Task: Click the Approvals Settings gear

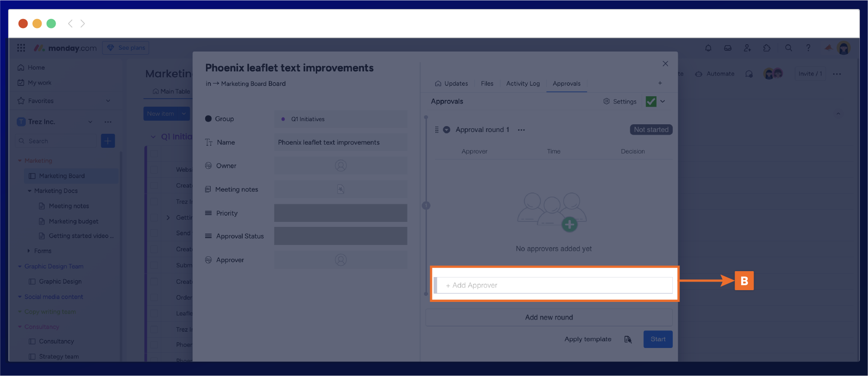Action: (x=619, y=102)
